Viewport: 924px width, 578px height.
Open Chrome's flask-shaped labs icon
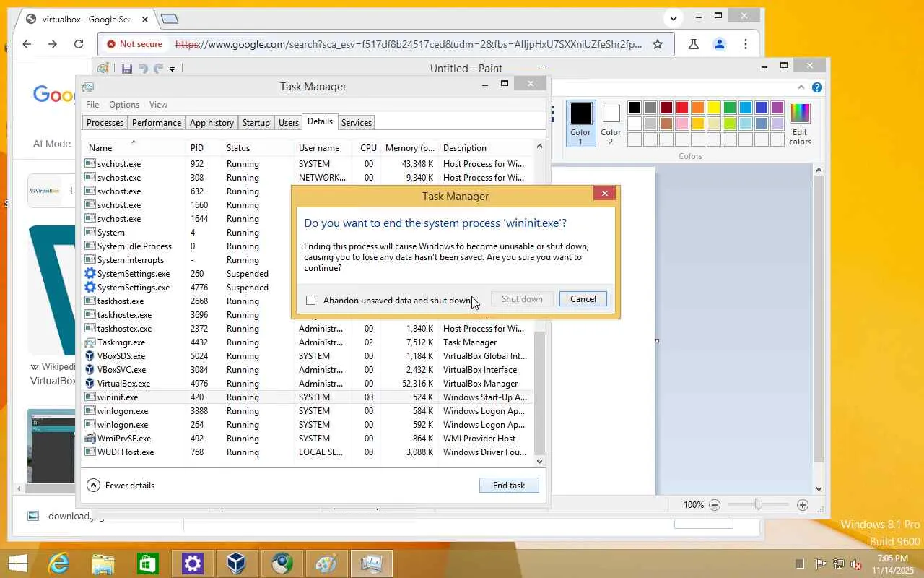coord(694,44)
